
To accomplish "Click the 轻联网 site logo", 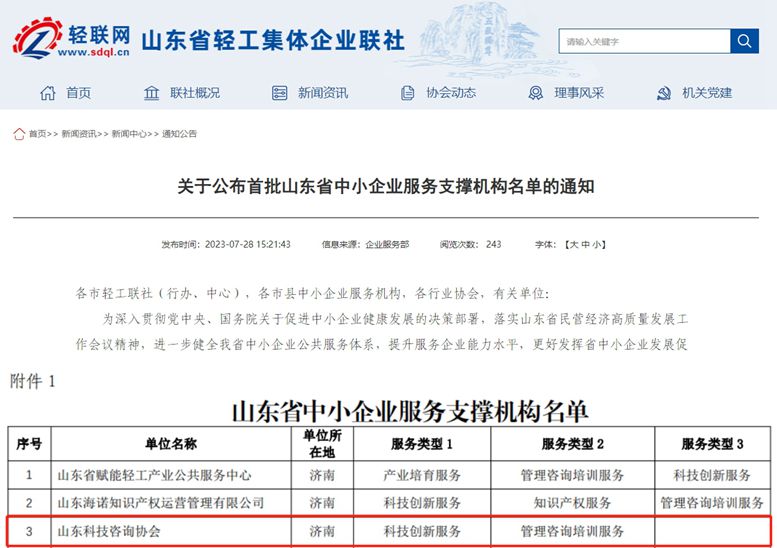I will 72,40.
